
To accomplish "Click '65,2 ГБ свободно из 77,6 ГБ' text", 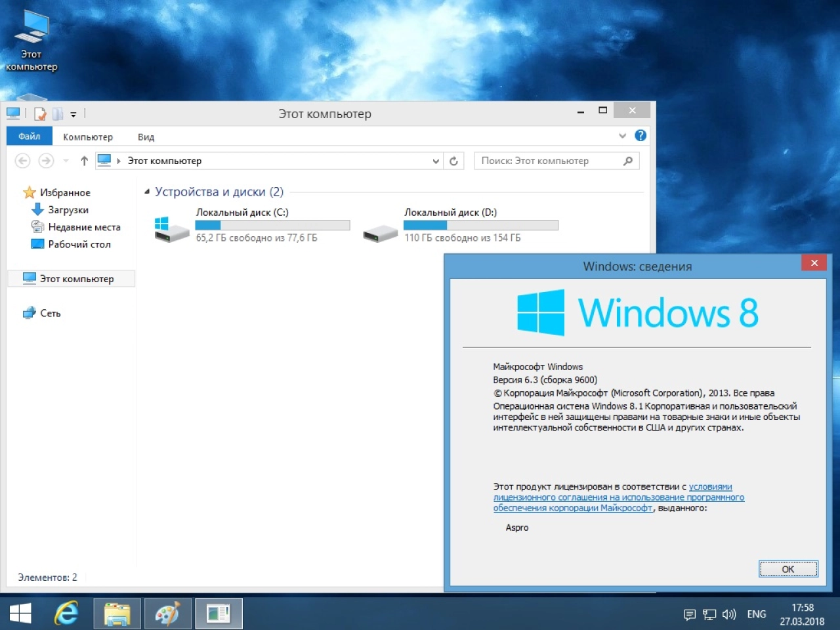I will pos(257,238).
